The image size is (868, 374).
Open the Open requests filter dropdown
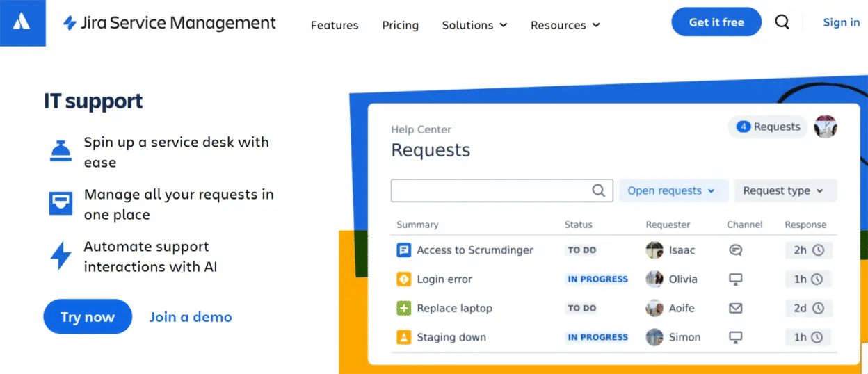673,190
